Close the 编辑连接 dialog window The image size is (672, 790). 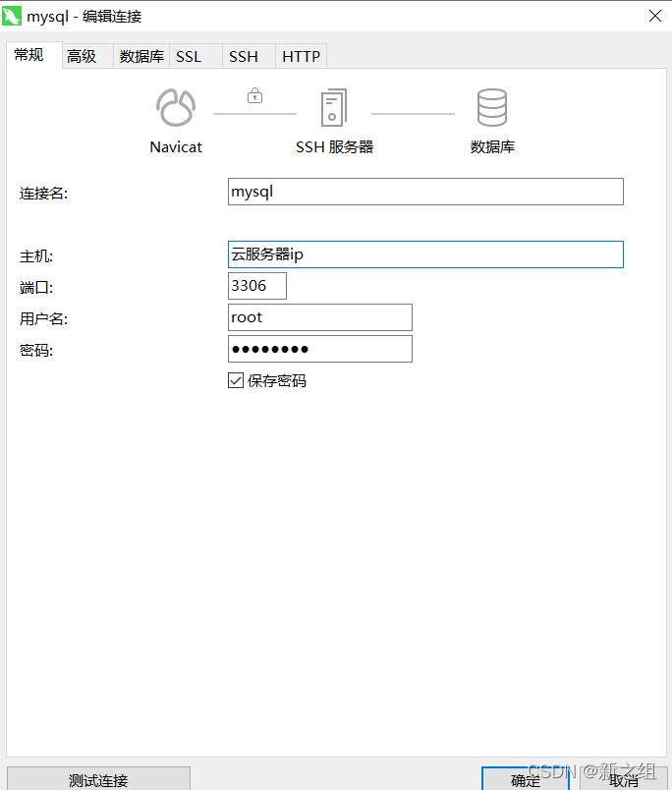(655, 16)
